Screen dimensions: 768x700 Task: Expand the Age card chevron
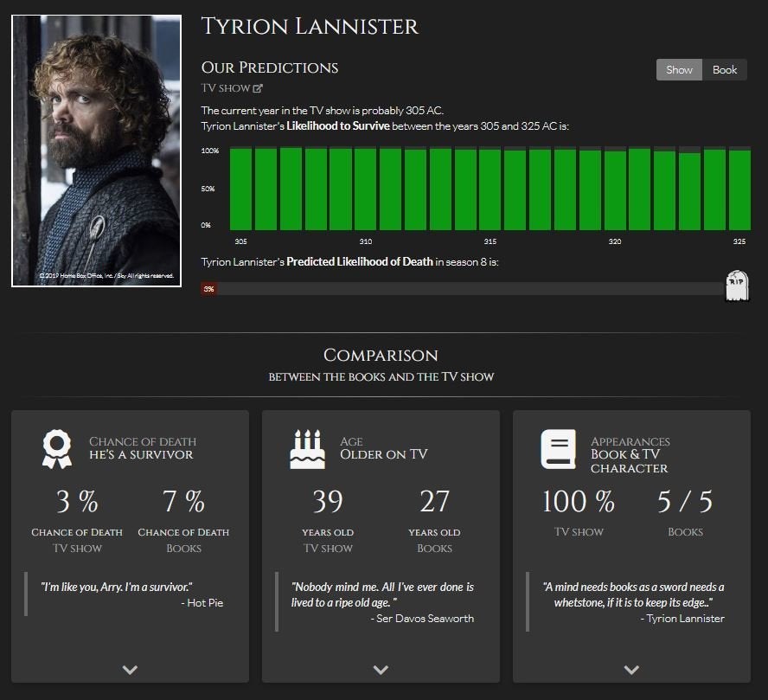(381, 670)
